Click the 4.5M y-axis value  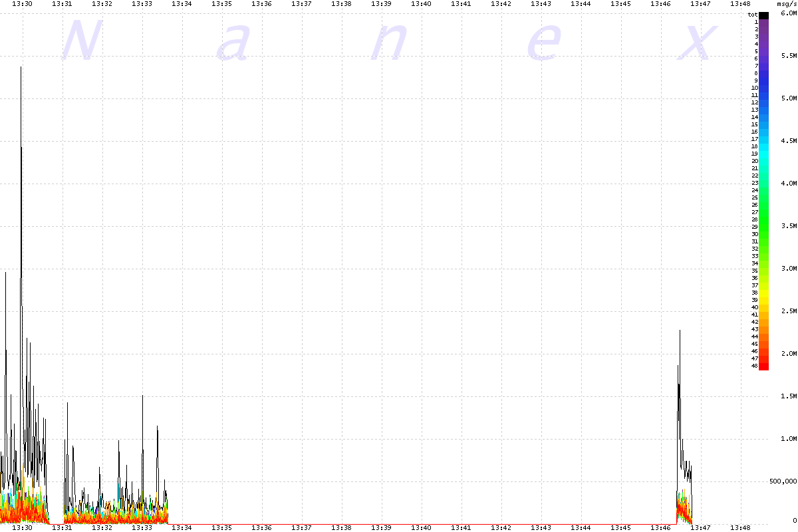point(789,141)
